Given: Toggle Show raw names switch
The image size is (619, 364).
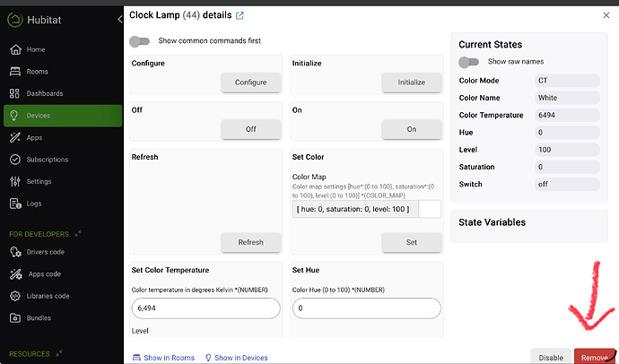Looking at the screenshot, I should tap(469, 62).
